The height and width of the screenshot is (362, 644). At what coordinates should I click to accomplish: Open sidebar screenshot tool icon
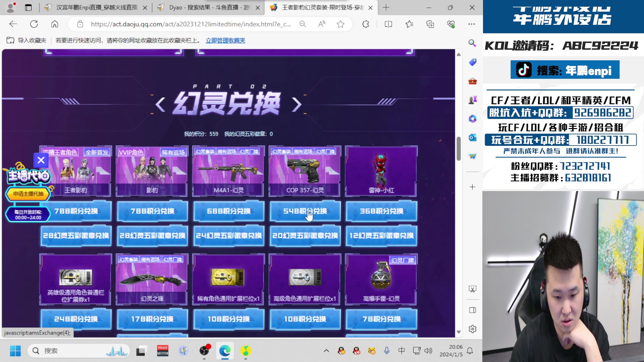(x=472, y=289)
